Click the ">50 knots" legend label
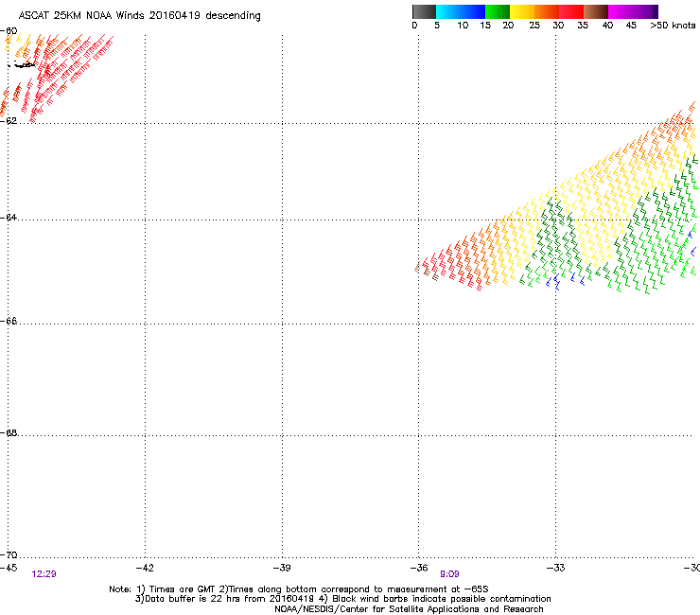This screenshot has height=615, width=700. 673,26
